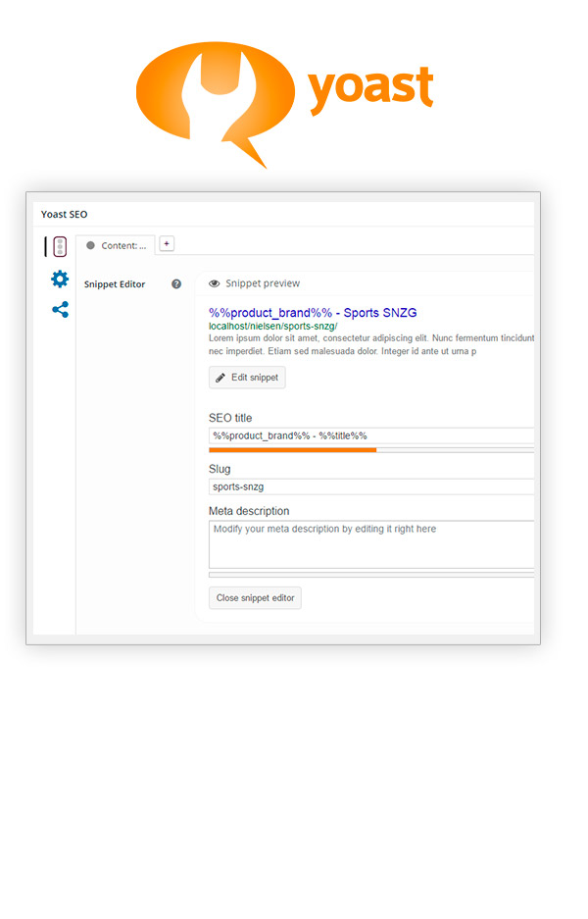
Task: Click the Snippet Editor label
Action: (115, 284)
